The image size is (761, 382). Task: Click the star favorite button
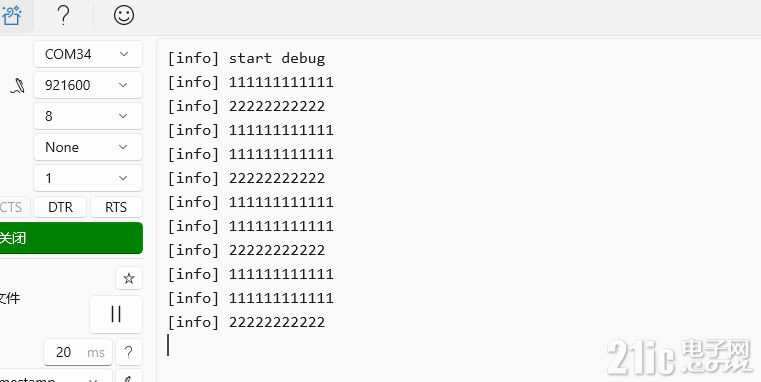pyautogui.click(x=129, y=278)
